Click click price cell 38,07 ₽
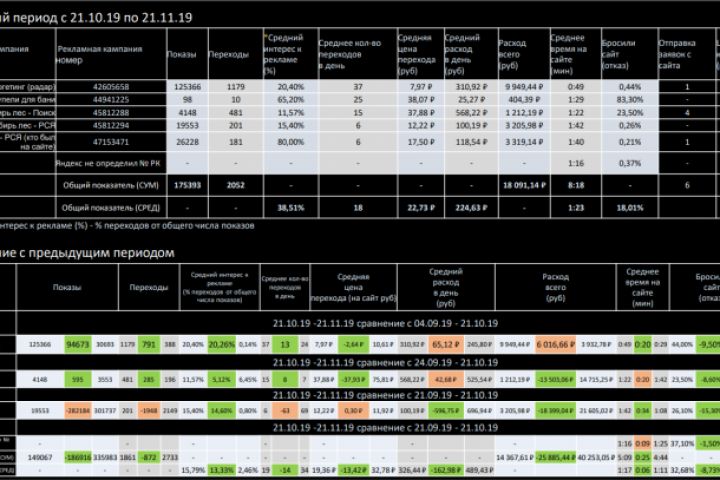 tap(421, 100)
